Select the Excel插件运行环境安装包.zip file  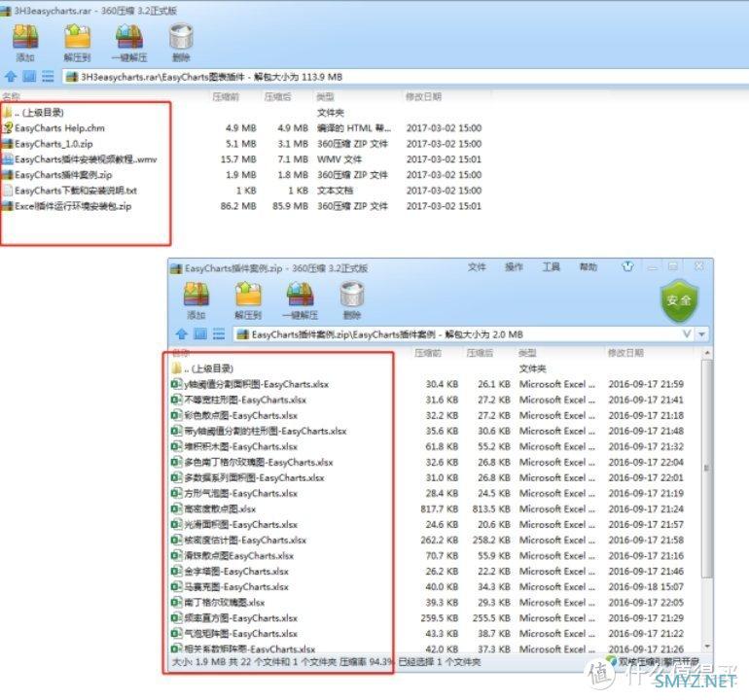click(67, 206)
